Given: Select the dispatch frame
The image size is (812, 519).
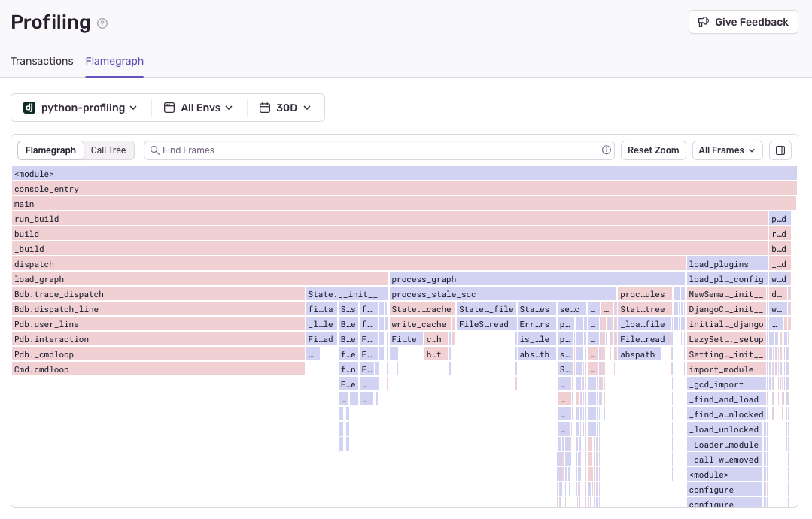Looking at the screenshot, I should coord(348,263).
